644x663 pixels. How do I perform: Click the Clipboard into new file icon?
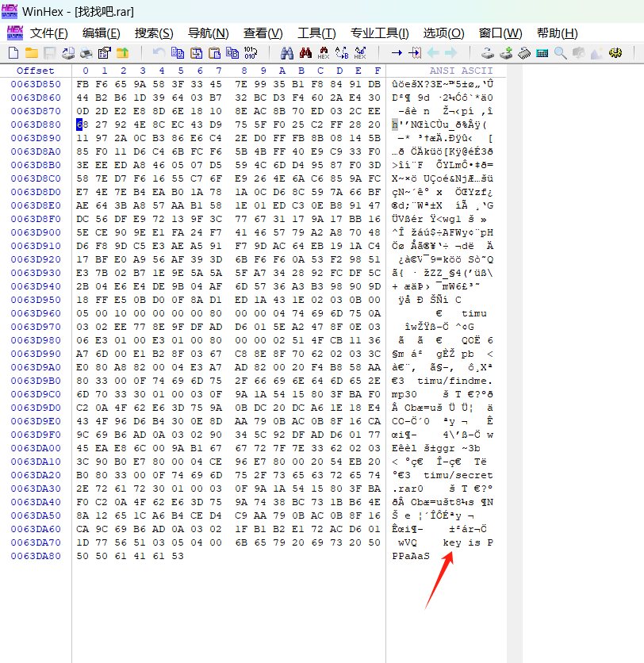pyautogui.click(x=232, y=53)
